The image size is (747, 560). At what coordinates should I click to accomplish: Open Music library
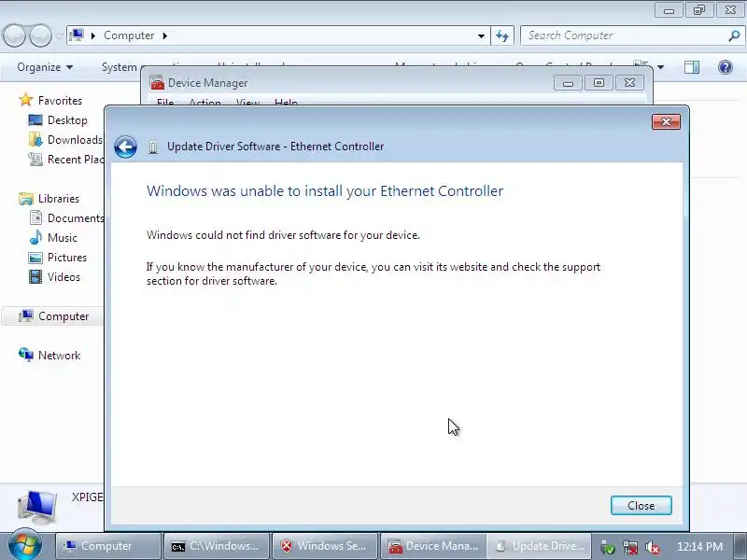coord(63,238)
